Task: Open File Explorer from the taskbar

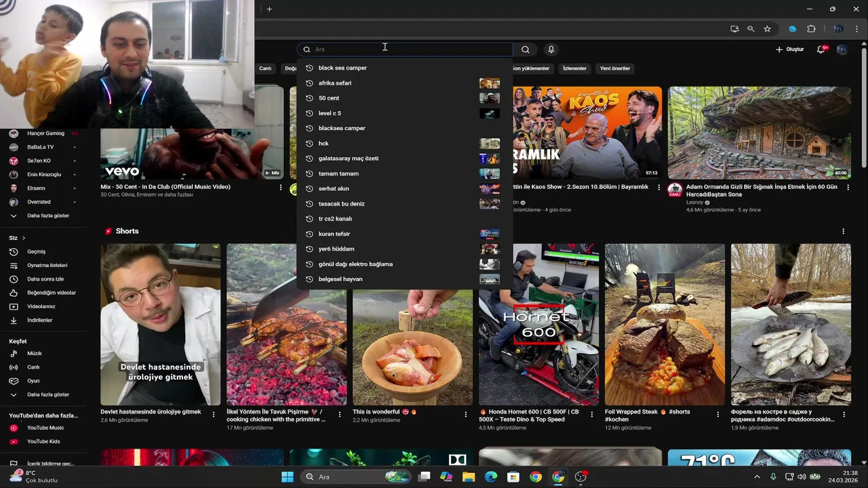Action: click(x=469, y=476)
